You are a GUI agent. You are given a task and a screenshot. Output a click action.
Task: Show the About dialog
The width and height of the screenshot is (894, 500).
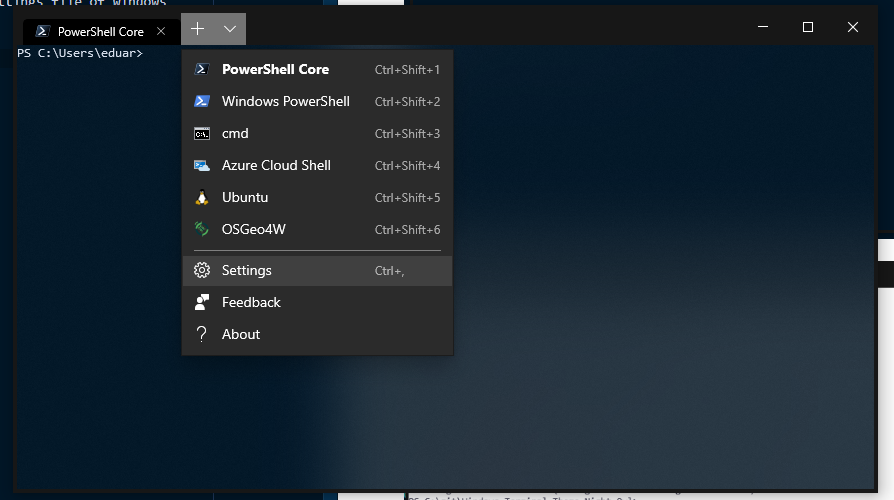317,334
